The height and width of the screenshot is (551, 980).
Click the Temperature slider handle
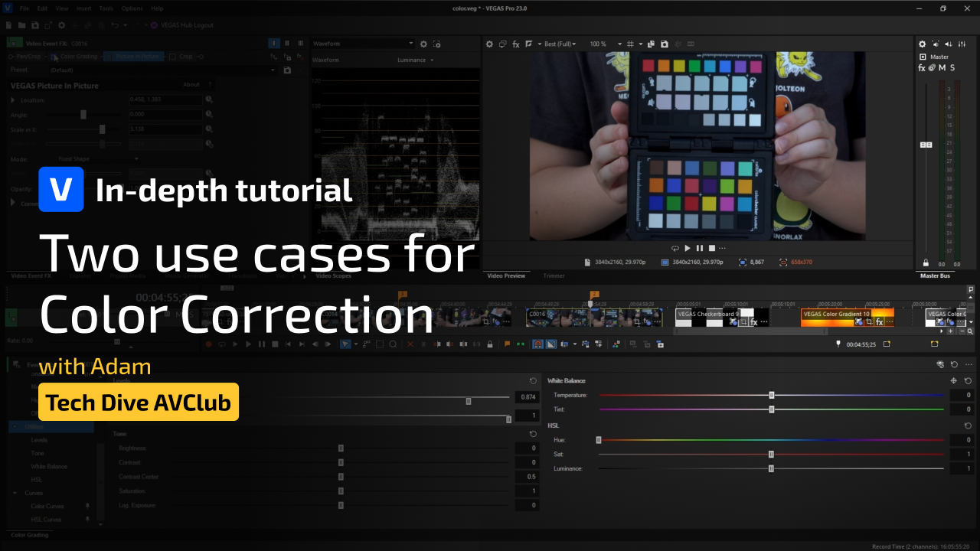(x=772, y=395)
